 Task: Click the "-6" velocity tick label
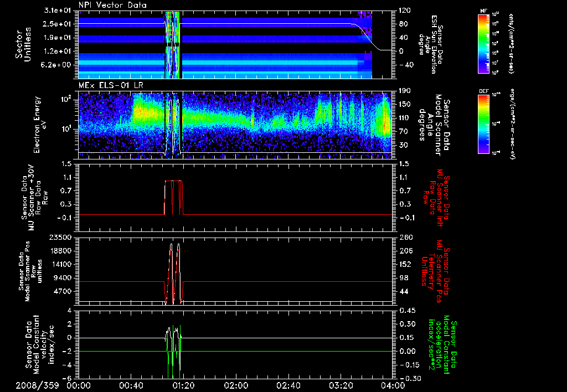click(68, 379)
